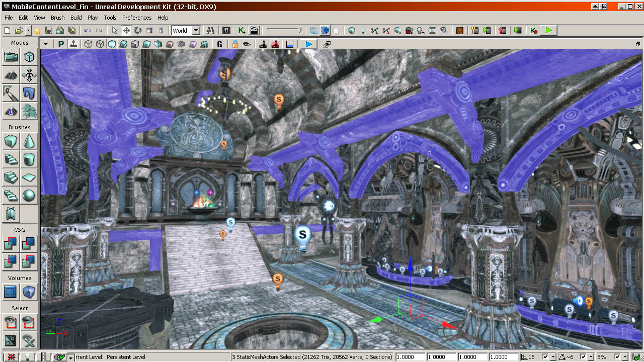644x362 pixels.
Task: Switch to Geometry mode cube icon
Action: point(29,57)
